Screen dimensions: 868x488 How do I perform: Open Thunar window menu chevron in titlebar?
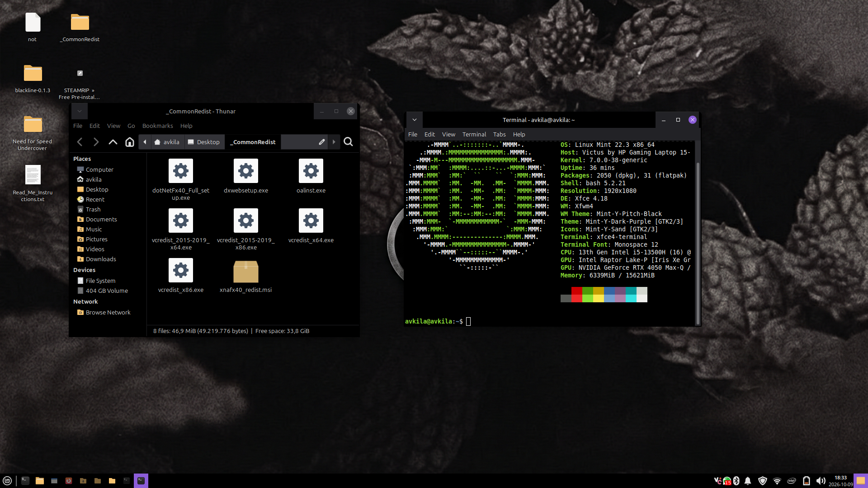(80, 111)
